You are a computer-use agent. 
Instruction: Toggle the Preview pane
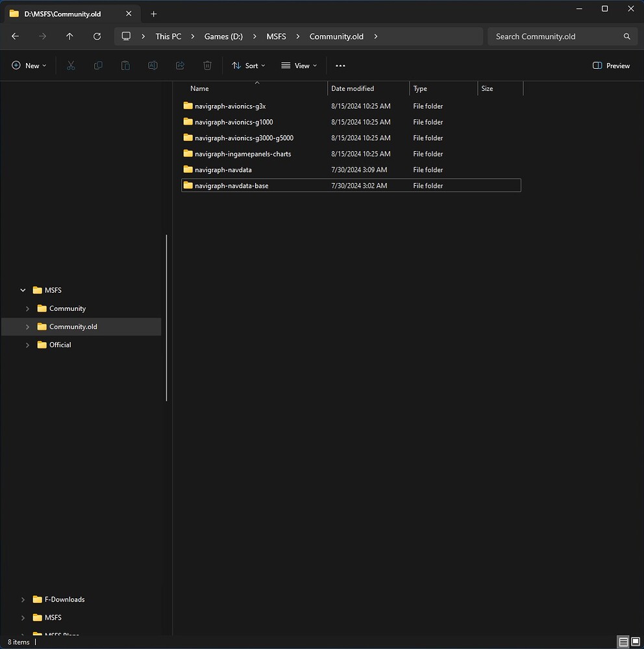(611, 66)
